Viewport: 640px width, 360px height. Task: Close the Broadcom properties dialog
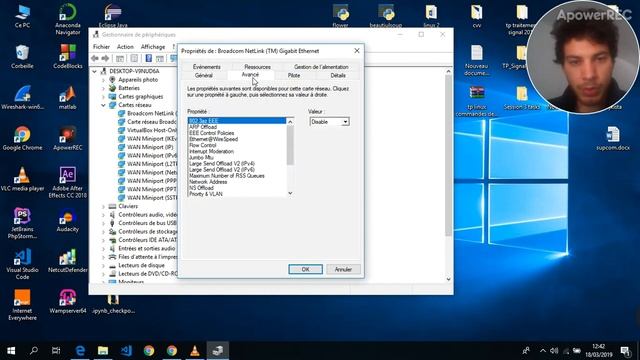pos(357,51)
